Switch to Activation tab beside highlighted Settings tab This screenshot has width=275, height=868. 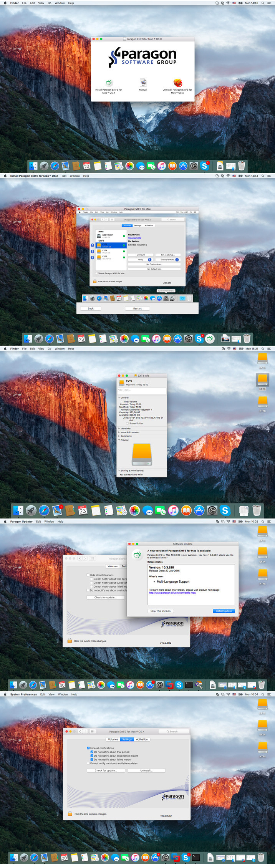click(x=142, y=739)
